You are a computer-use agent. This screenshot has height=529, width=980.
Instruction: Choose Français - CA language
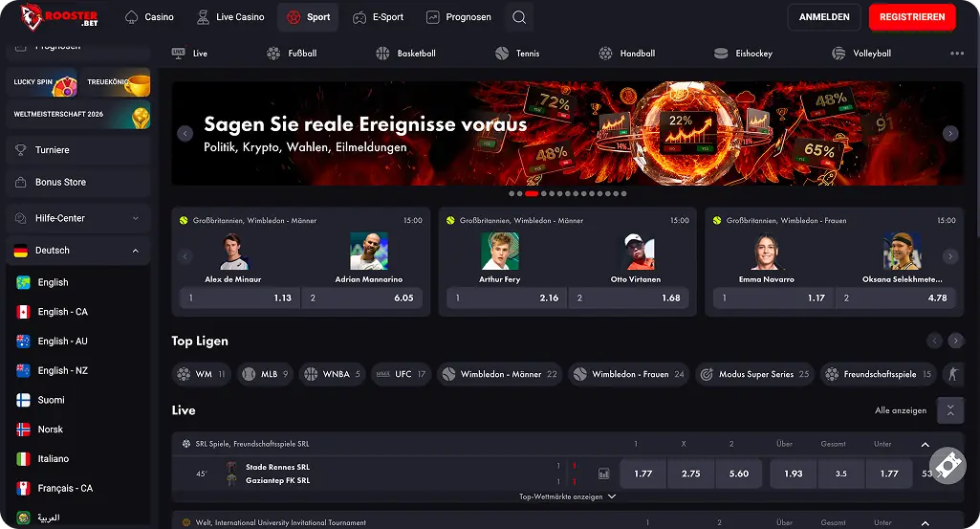[x=78, y=489]
